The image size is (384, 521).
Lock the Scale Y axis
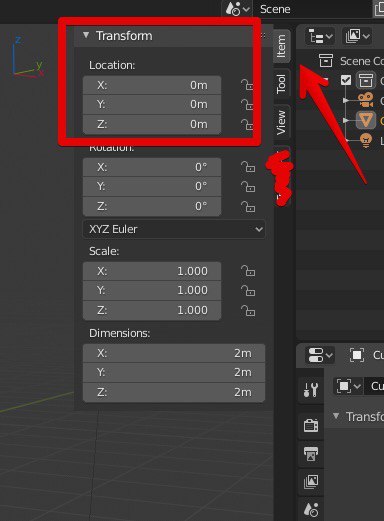pos(248,291)
